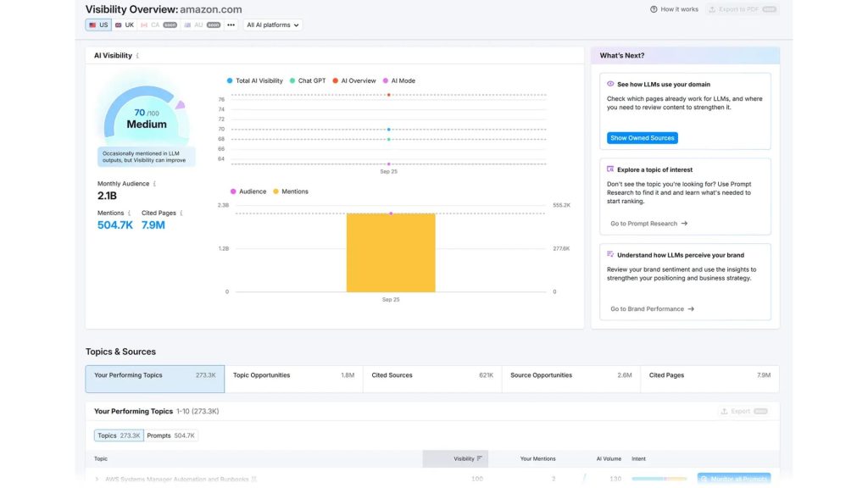Click the AI Visibility info icon

(x=137, y=55)
